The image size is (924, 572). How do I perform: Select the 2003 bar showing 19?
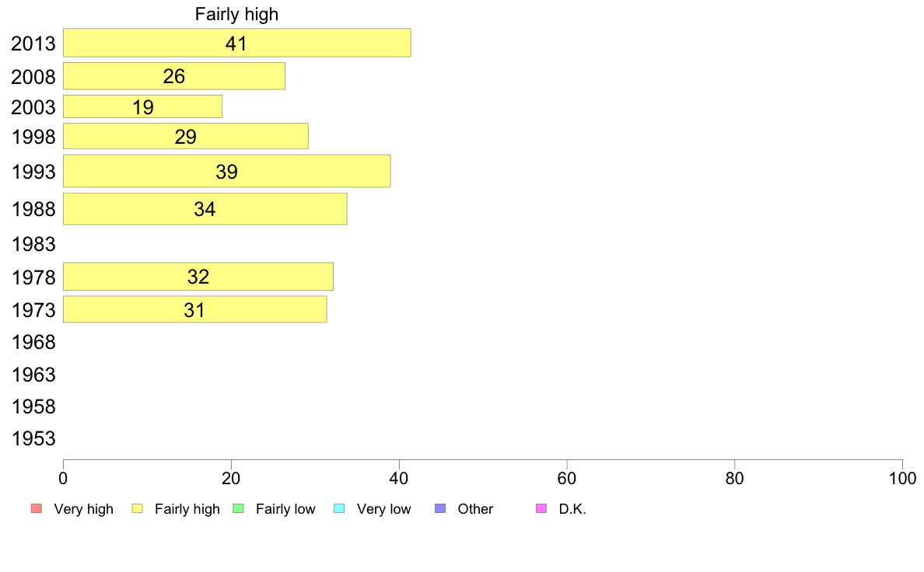click(x=142, y=106)
